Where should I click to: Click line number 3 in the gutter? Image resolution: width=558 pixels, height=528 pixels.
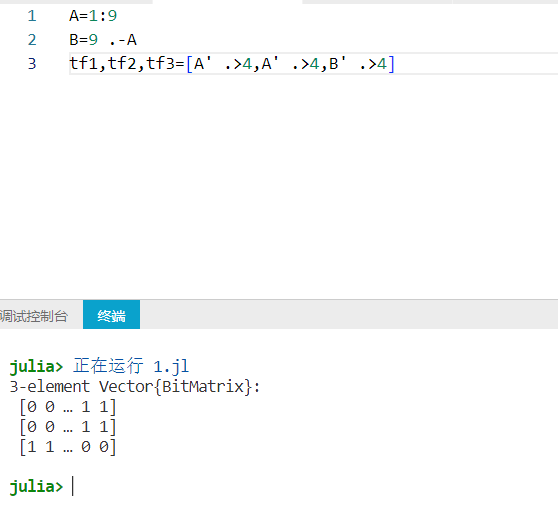tap(32, 64)
